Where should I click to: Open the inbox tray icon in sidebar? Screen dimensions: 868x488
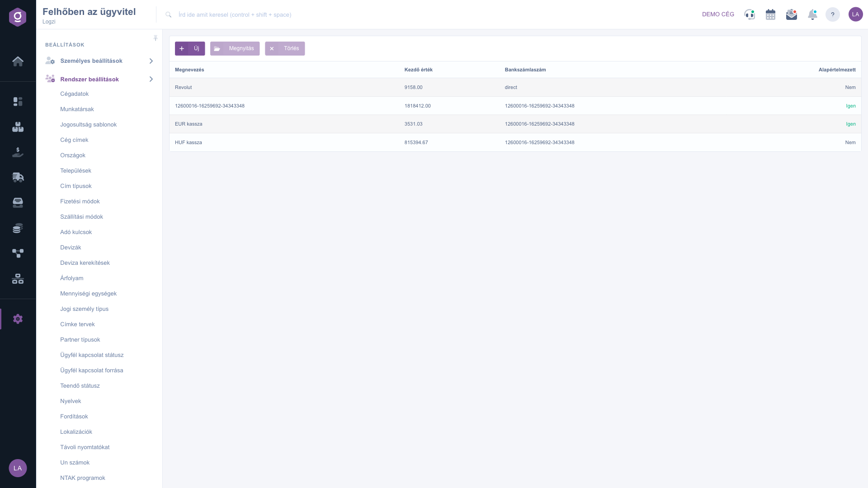18,203
